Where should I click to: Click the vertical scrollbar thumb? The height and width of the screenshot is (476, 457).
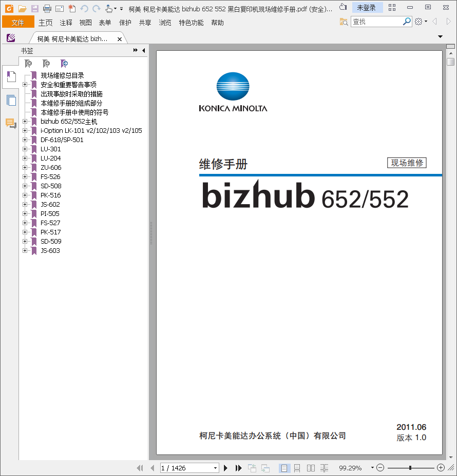pos(451,62)
